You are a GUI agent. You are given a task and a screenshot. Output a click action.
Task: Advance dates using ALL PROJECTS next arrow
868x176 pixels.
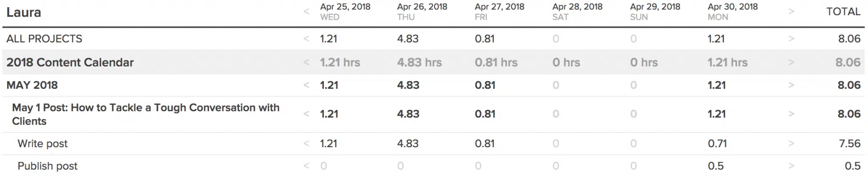click(791, 39)
